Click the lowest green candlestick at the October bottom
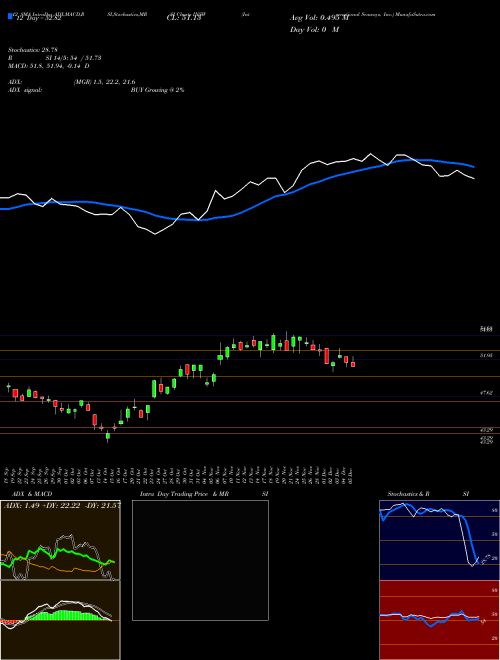The image size is (500, 660). pyautogui.click(x=108, y=436)
